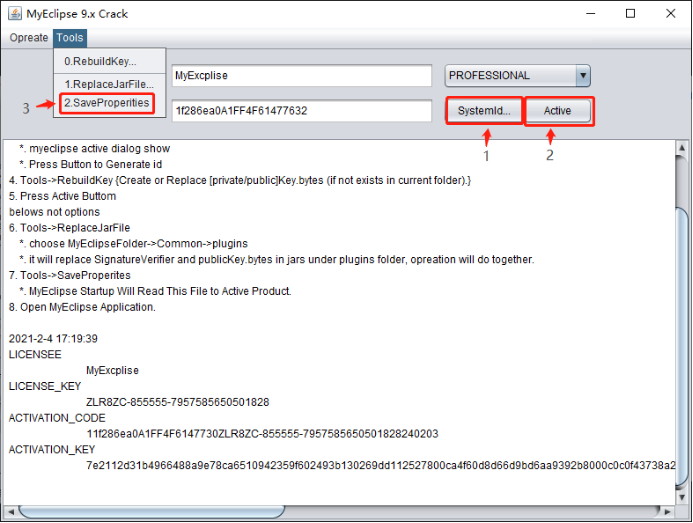Screen dimensions: 693x523
Task: Click the LICENSE_KEY label in the log
Action: [x=45, y=386]
